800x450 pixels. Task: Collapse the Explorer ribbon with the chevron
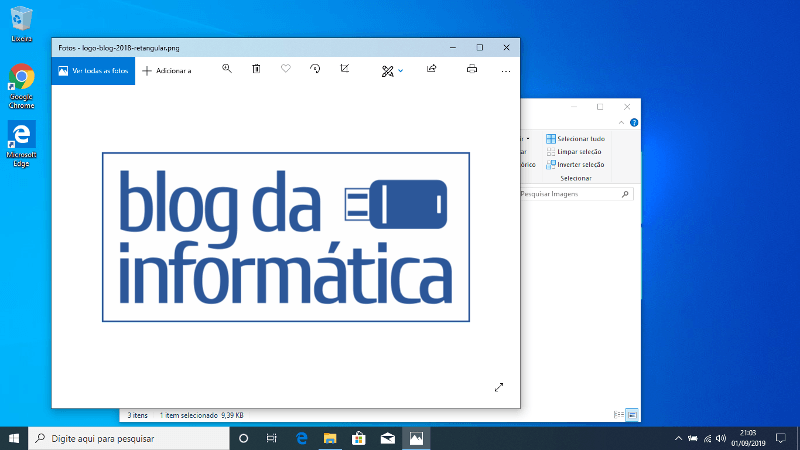coord(621,122)
